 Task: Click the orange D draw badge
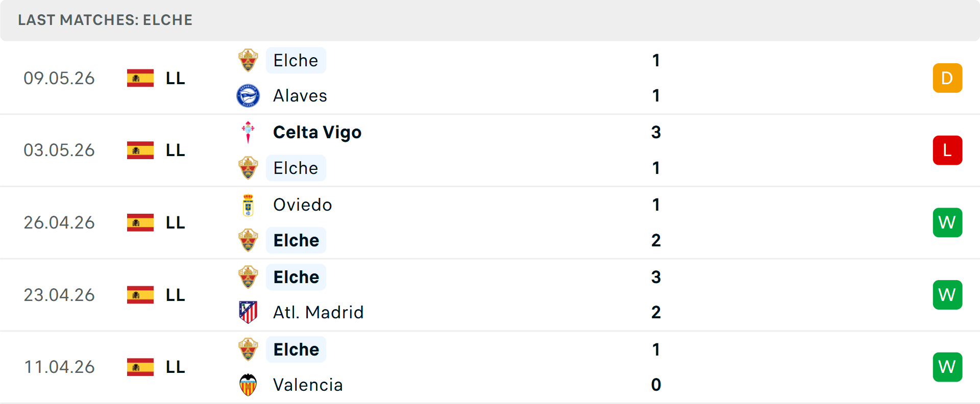[x=947, y=78]
